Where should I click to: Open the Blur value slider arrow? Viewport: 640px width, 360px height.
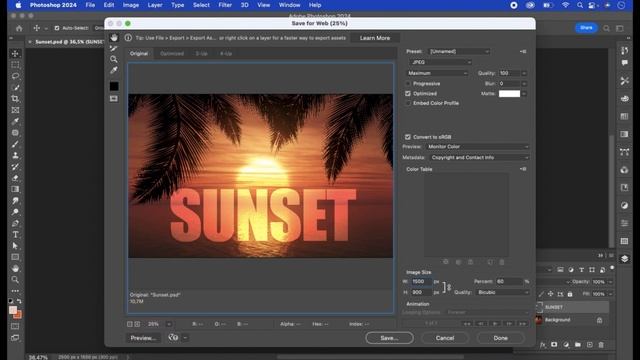[524, 84]
